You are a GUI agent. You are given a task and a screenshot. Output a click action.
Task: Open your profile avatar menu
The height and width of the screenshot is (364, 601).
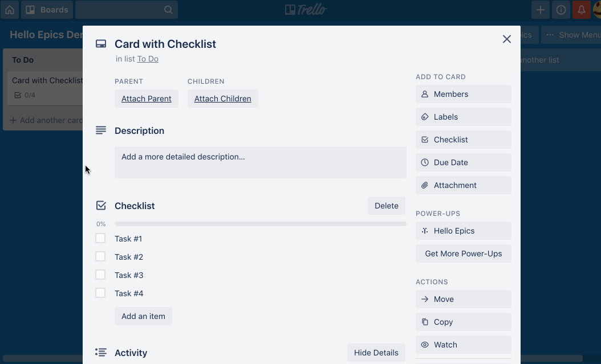(x=596, y=10)
